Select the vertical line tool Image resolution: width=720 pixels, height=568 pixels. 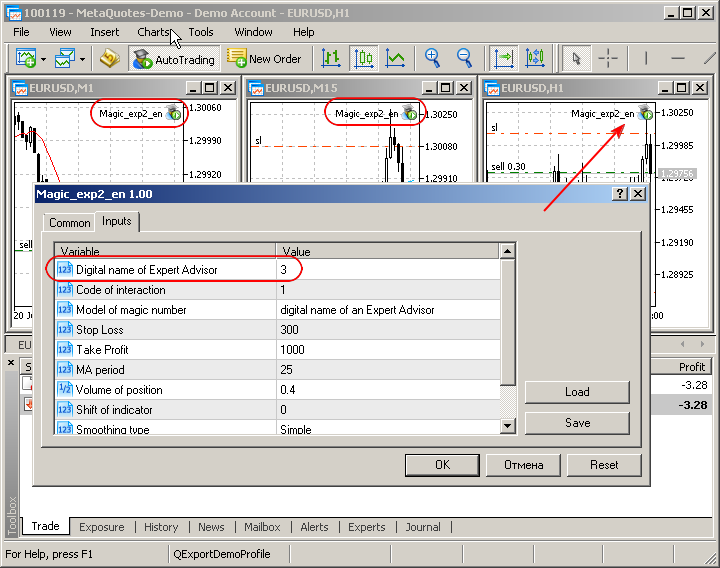click(646, 58)
